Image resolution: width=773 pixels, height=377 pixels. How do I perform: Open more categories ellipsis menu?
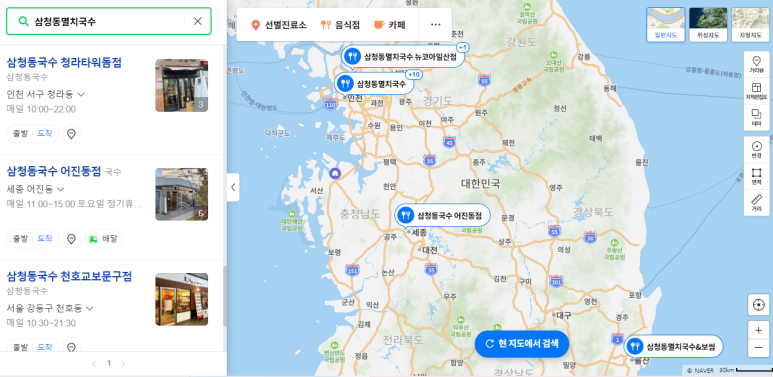(x=435, y=25)
